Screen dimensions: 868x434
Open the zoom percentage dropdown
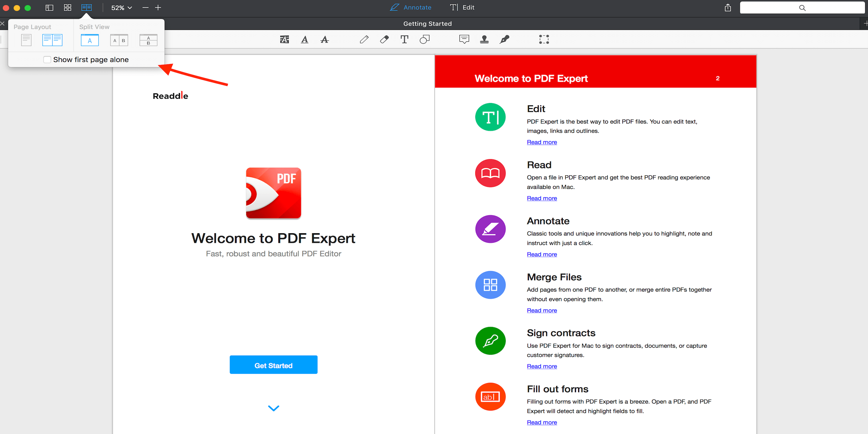click(x=121, y=8)
